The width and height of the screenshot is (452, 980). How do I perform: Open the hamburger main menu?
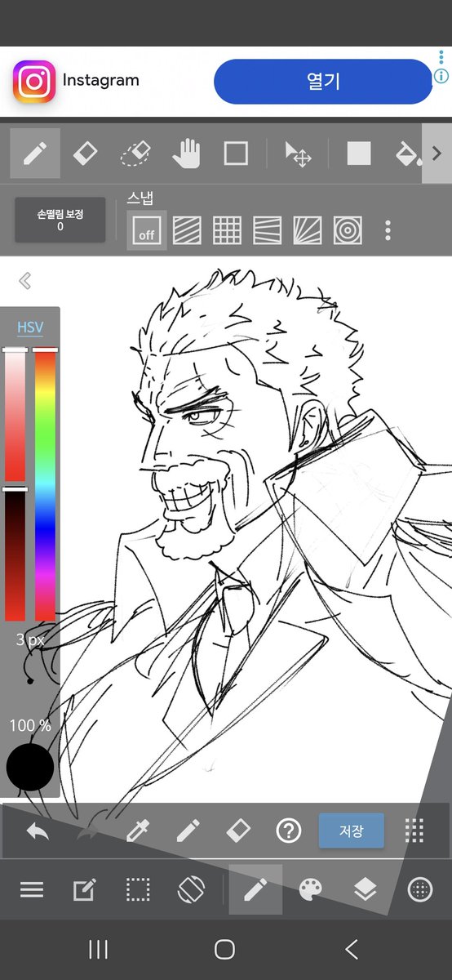tap(32, 890)
